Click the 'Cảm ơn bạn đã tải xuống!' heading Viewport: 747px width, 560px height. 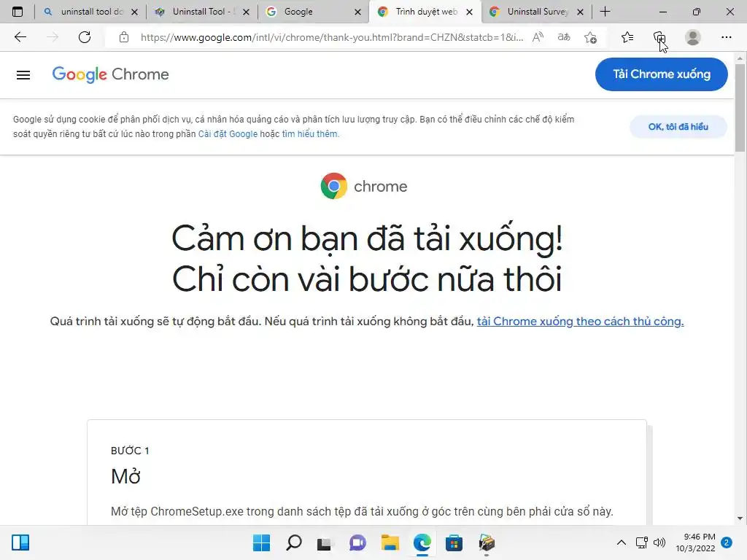click(367, 238)
